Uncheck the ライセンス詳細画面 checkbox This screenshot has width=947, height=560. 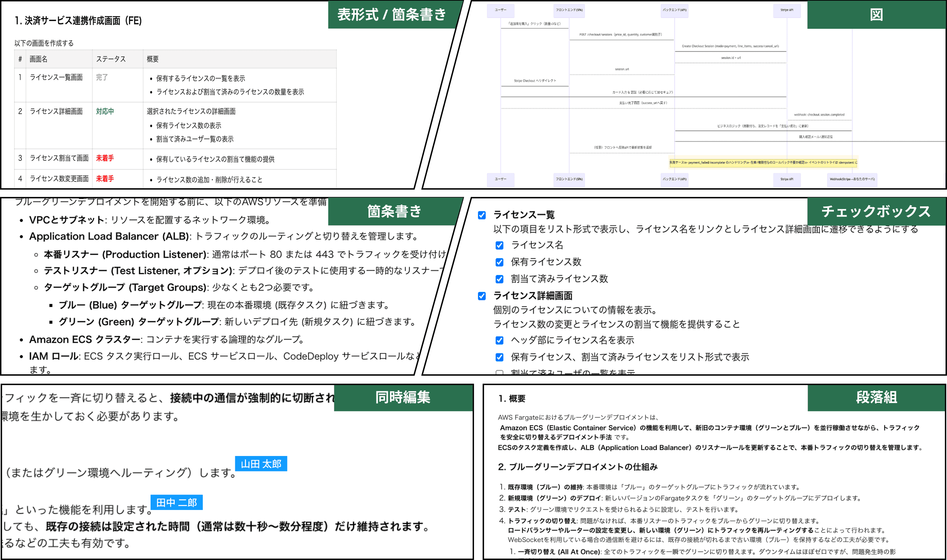482,296
